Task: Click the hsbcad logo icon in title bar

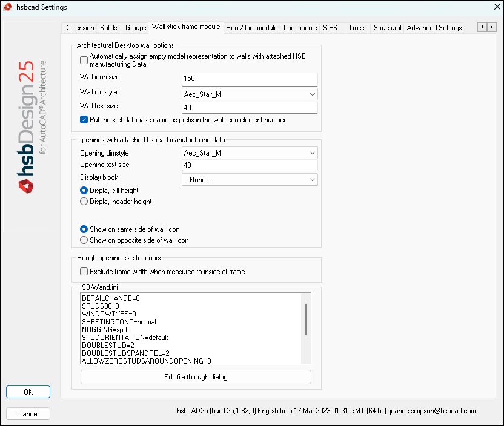Action: coord(8,7)
